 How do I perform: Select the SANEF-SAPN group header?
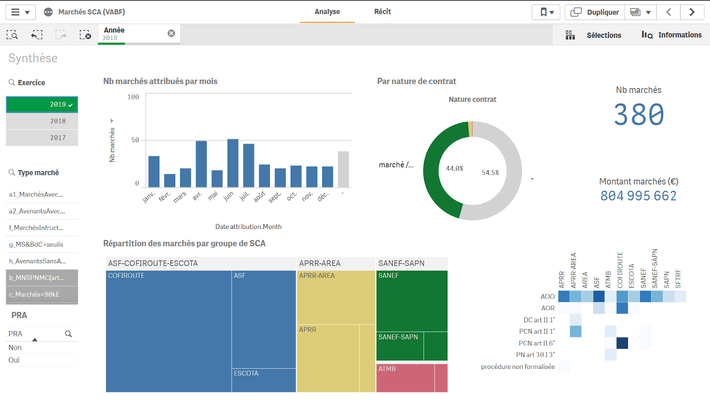[x=412, y=263]
